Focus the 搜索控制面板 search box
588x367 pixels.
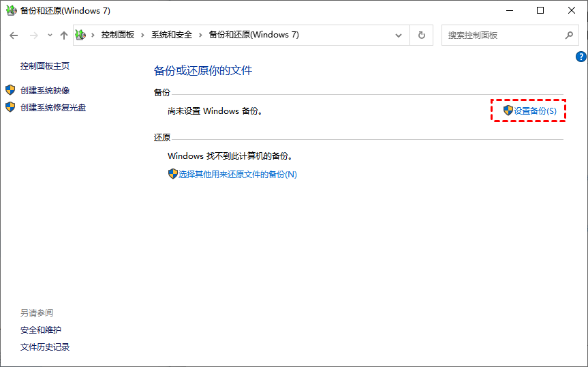(x=510, y=35)
